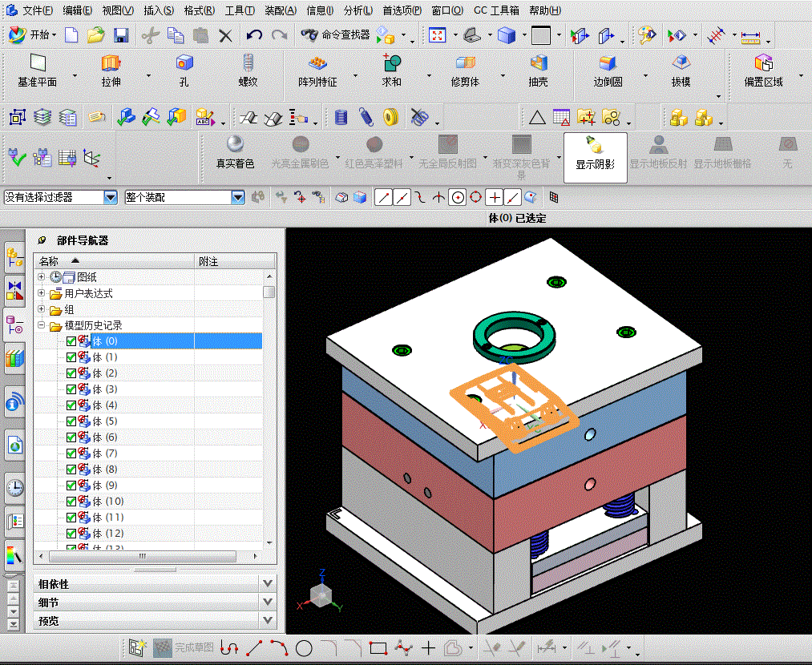This screenshot has height=665, width=812.
Task: Click the Save icon in toolbar
Action: tap(121, 35)
